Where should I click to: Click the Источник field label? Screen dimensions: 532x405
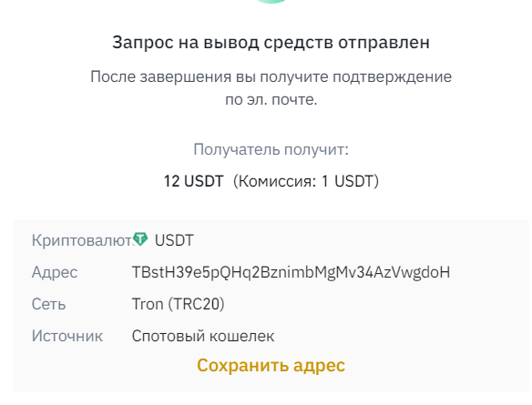[67, 336]
